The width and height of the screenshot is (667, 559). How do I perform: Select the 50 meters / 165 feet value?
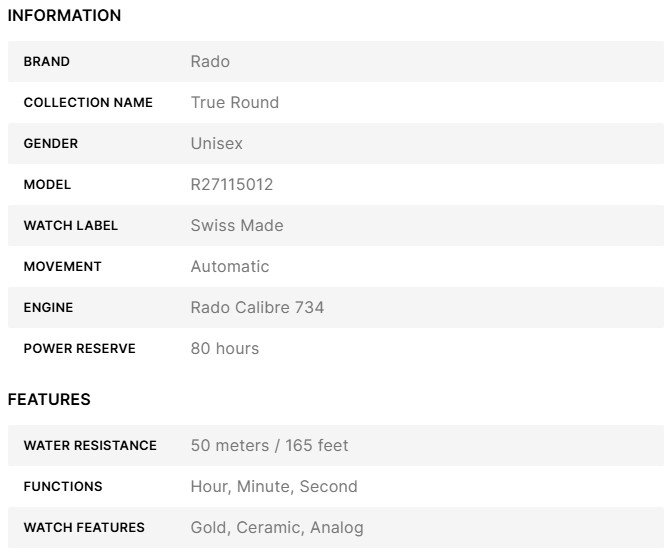click(269, 446)
